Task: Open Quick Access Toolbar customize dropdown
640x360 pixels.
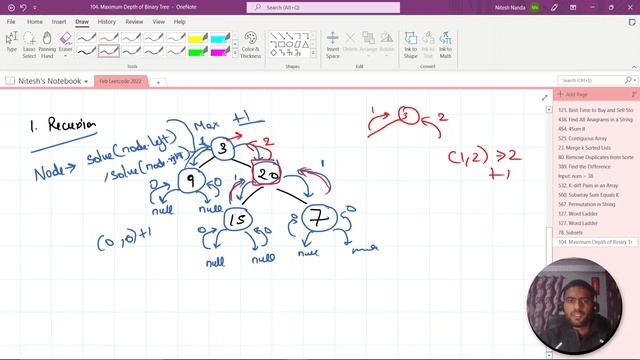Action: click(x=35, y=8)
